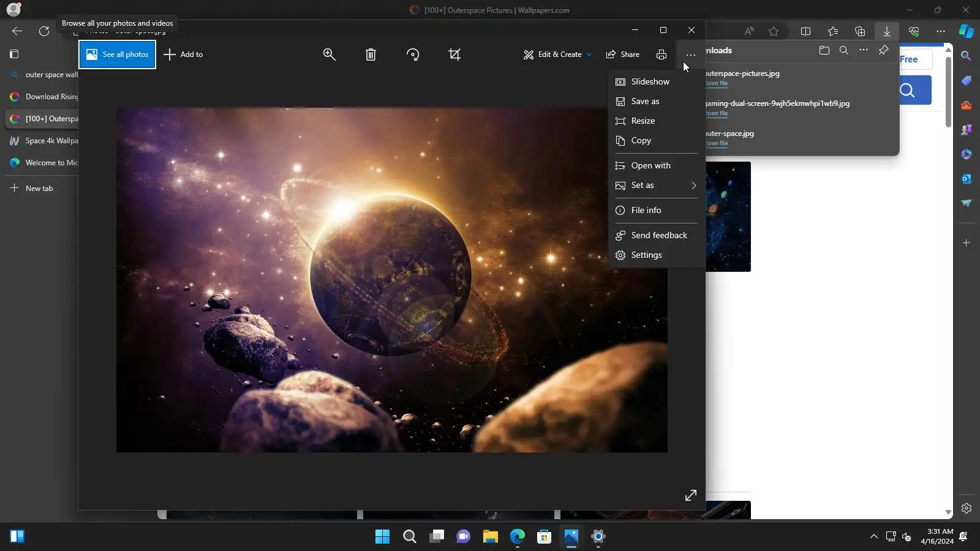Open Outlook icon in Edge sidebar

pyautogui.click(x=967, y=179)
